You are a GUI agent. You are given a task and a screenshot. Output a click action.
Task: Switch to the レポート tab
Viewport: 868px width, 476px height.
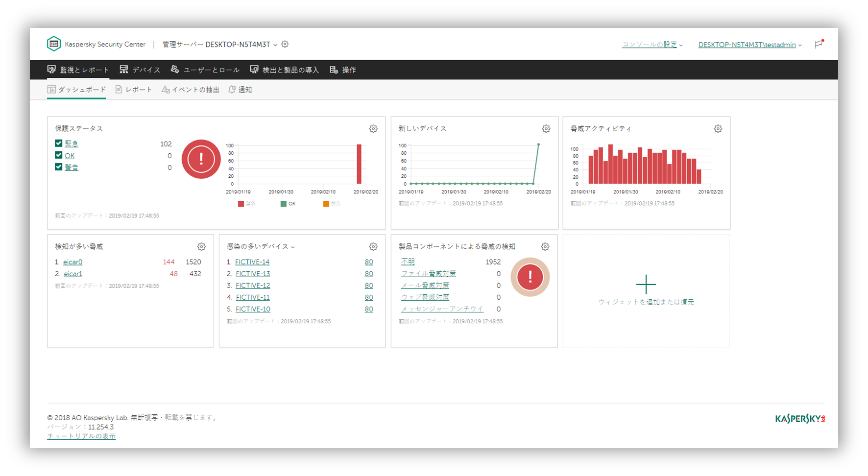coord(134,90)
